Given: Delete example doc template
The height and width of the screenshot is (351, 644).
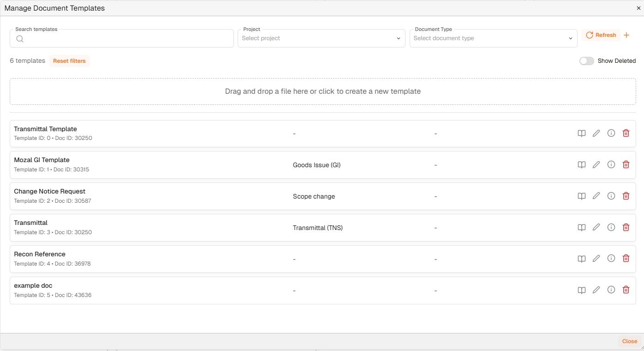Looking at the screenshot, I should coord(626,290).
